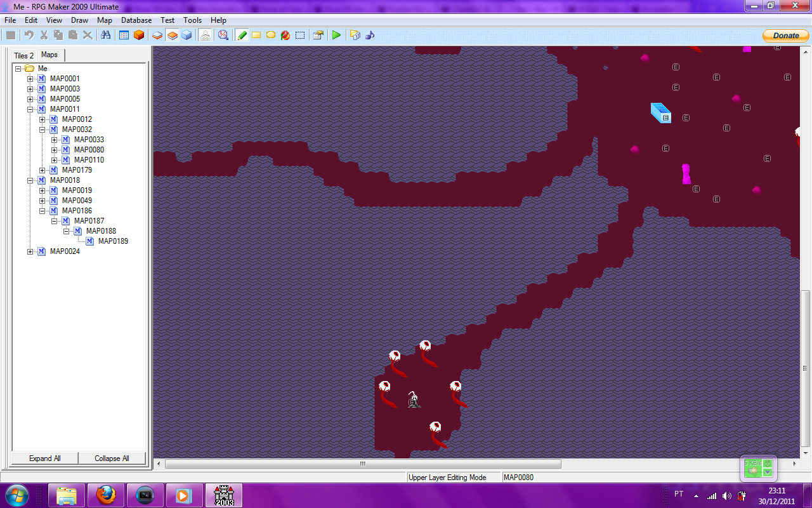Click the Delete X icon
This screenshot has height=508, width=812.
(88, 36)
